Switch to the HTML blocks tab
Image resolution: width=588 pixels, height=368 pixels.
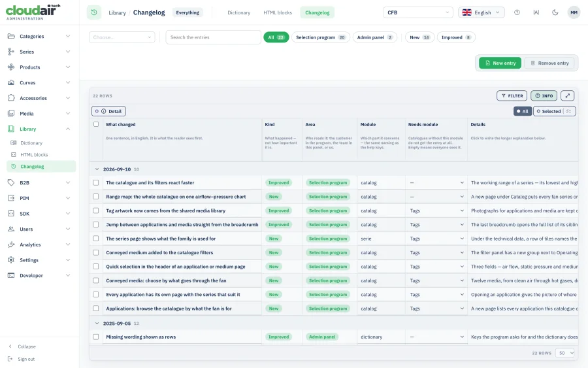click(278, 12)
